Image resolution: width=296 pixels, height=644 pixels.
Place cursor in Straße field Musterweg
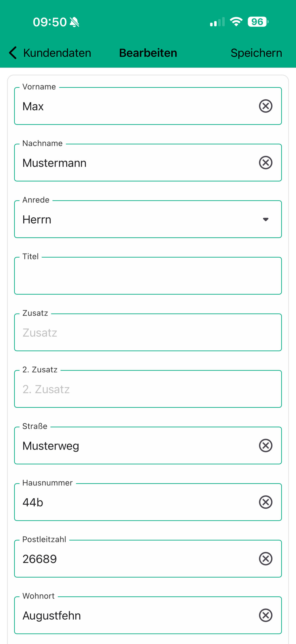tap(51, 446)
